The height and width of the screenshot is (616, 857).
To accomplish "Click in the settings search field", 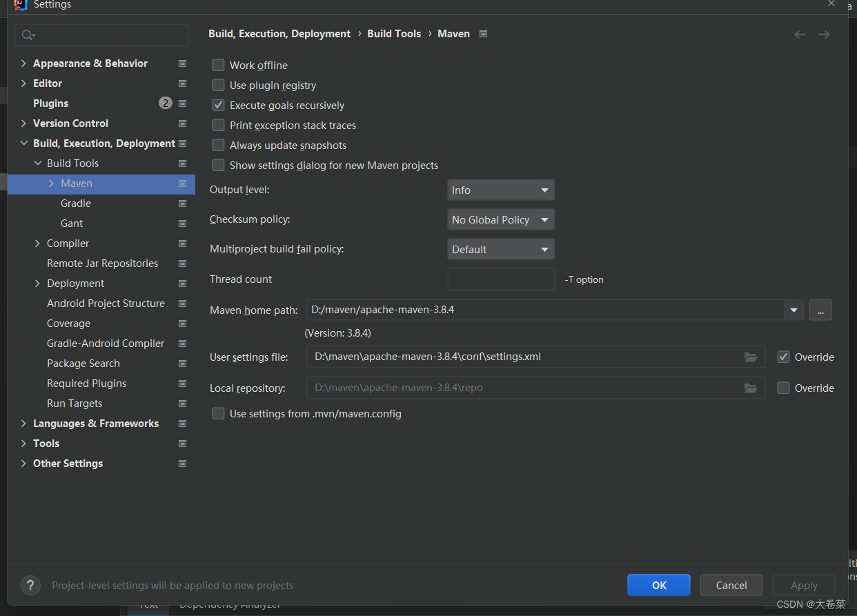I will (x=101, y=35).
